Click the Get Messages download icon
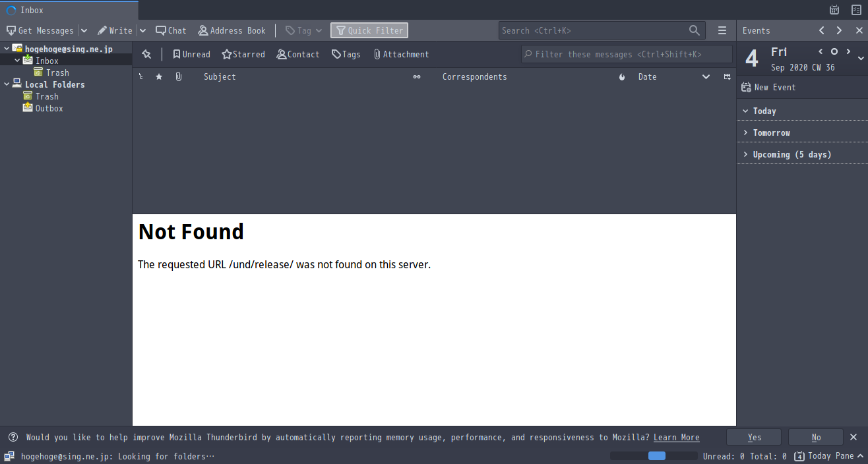This screenshot has height=464, width=868. point(11,30)
